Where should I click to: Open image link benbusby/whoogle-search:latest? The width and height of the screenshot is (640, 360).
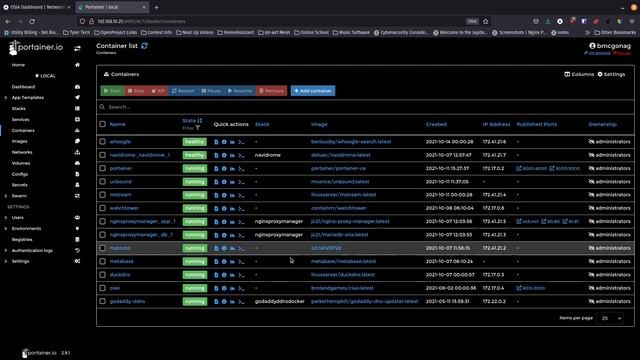point(351,142)
